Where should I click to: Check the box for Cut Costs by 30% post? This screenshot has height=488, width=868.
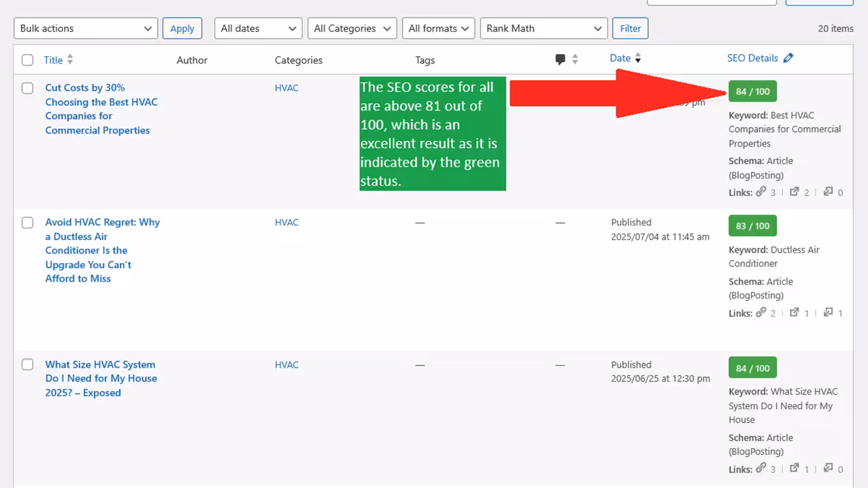point(27,88)
